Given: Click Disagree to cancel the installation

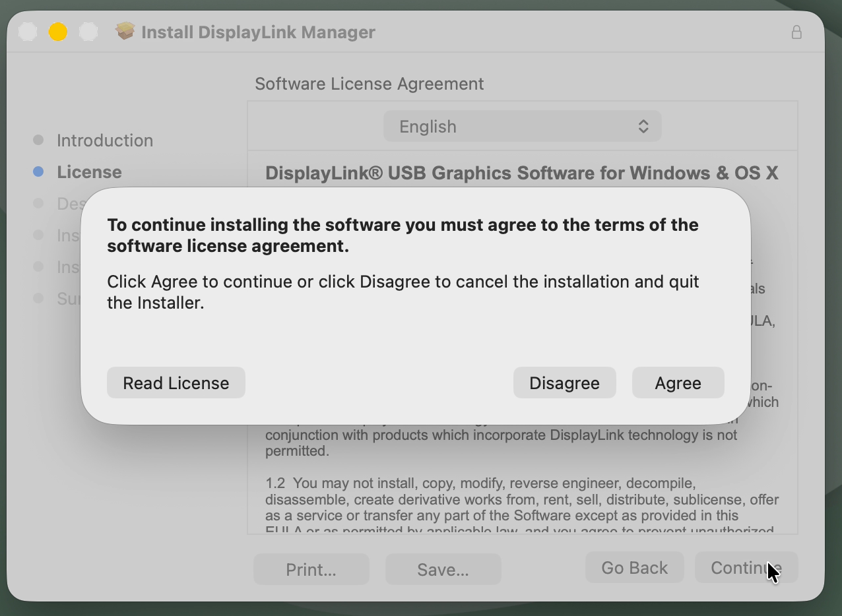Looking at the screenshot, I should point(564,383).
